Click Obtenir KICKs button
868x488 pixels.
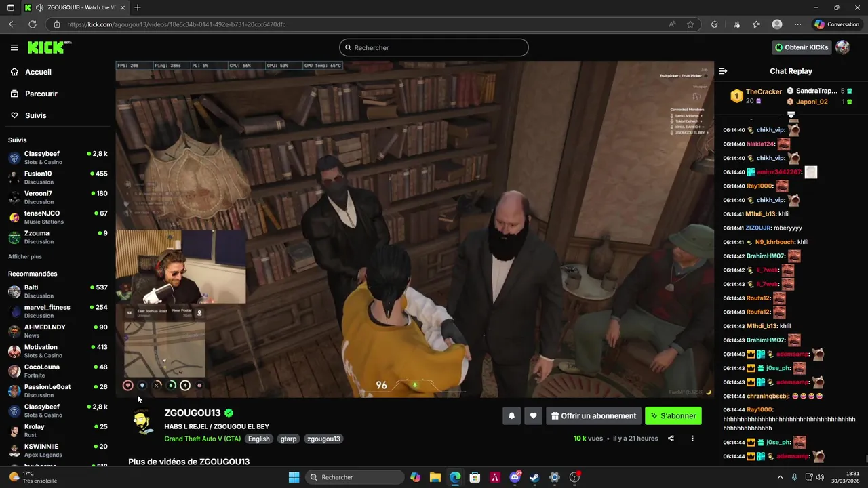click(x=802, y=47)
